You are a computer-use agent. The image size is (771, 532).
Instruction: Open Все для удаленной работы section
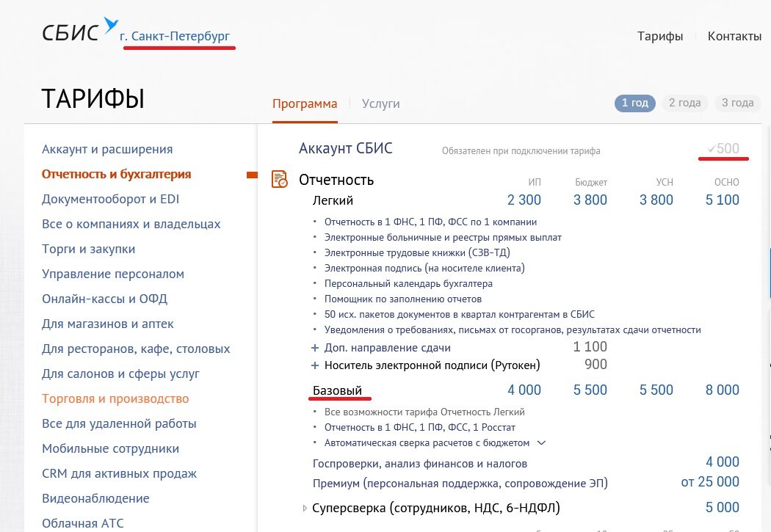[120, 423]
